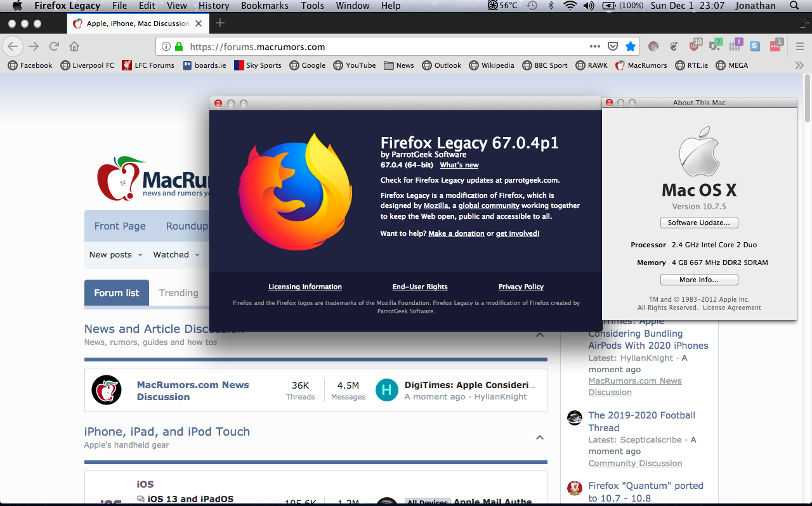This screenshot has width=812, height=506.
Task: Open the Mozilla link in About dialog
Action: point(436,205)
